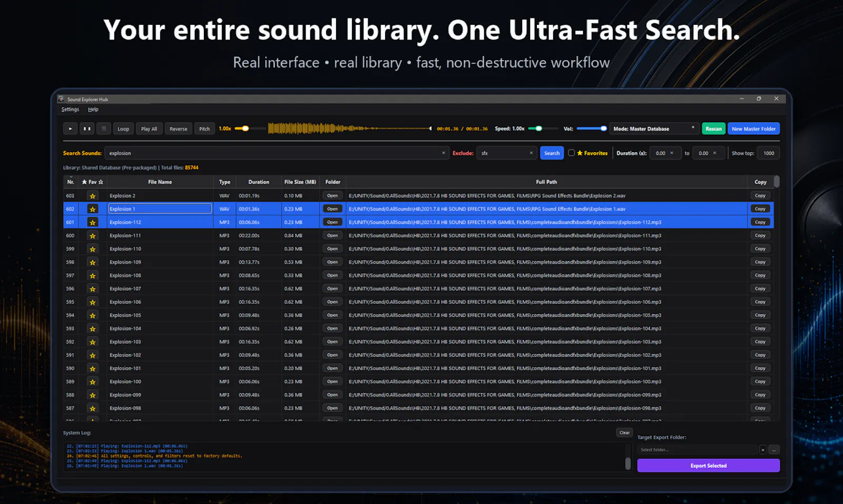Screen dimensions: 843x504
Task: Enable the Favorites checkbox
Action: pos(571,153)
